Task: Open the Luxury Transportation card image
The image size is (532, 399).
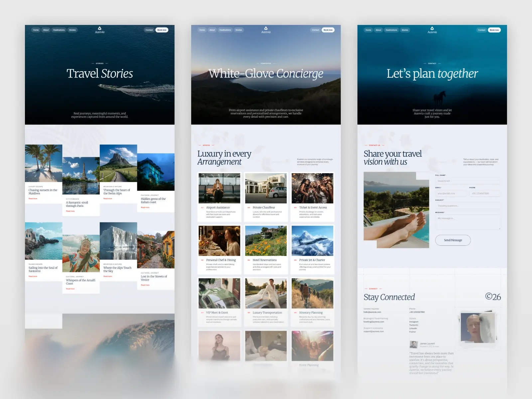Action: pos(266,293)
